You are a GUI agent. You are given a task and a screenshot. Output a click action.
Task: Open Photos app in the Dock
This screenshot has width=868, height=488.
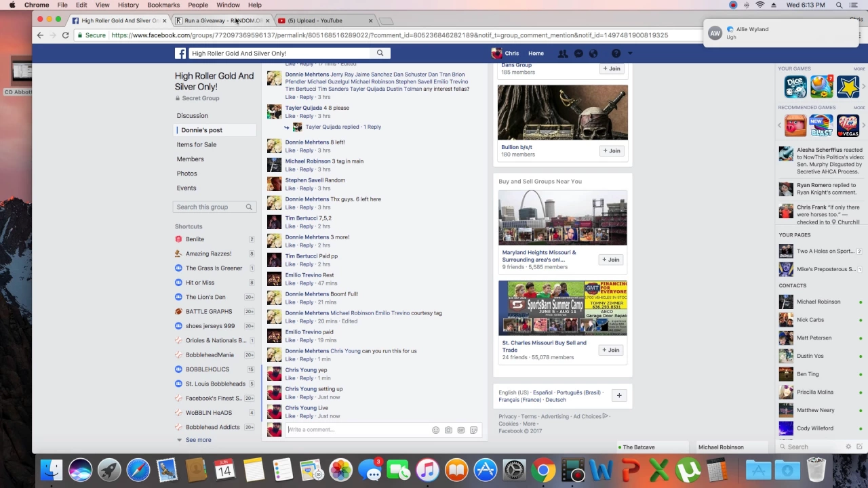pyautogui.click(x=340, y=470)
